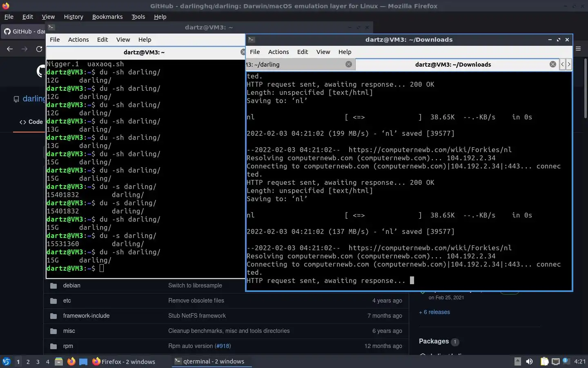Open the debian folder in GitHub file list

72,285
